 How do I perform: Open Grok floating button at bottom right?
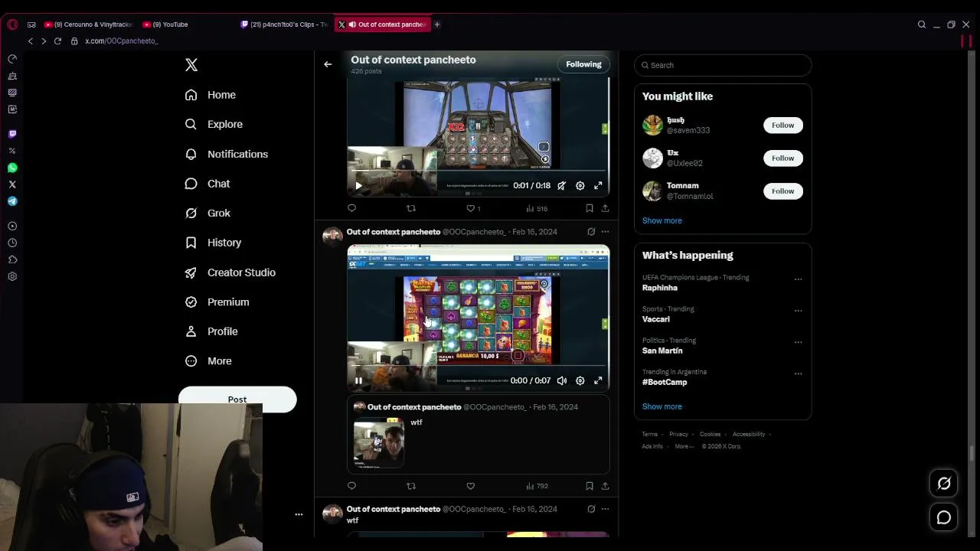[x=944, y=484]
